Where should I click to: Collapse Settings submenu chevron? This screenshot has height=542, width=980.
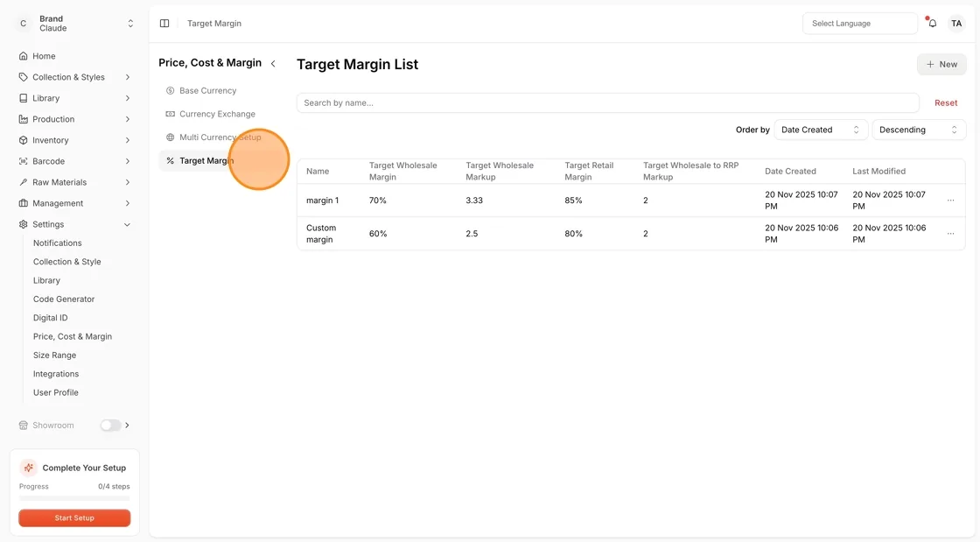point(128,224)
